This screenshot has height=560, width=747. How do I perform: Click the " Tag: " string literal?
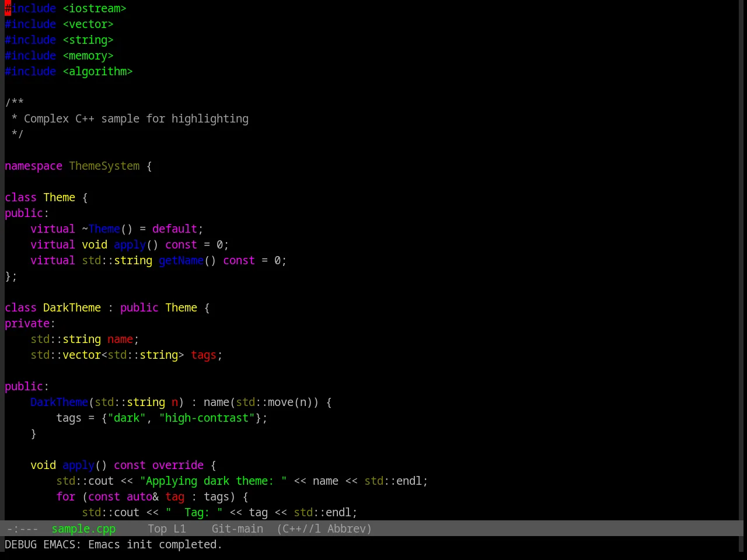[x=194, y=512]
